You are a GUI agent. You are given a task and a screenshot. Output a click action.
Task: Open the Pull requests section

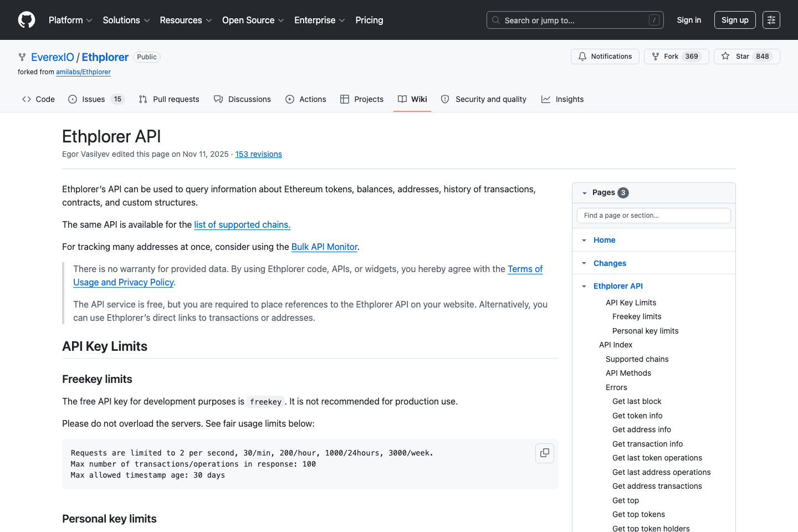pos(169,99)
